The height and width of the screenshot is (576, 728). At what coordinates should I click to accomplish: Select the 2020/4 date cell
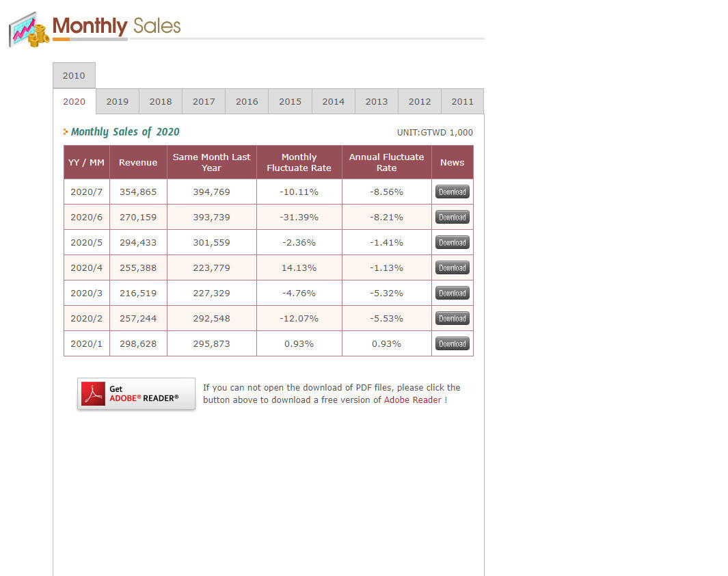[x=86, y=267]
